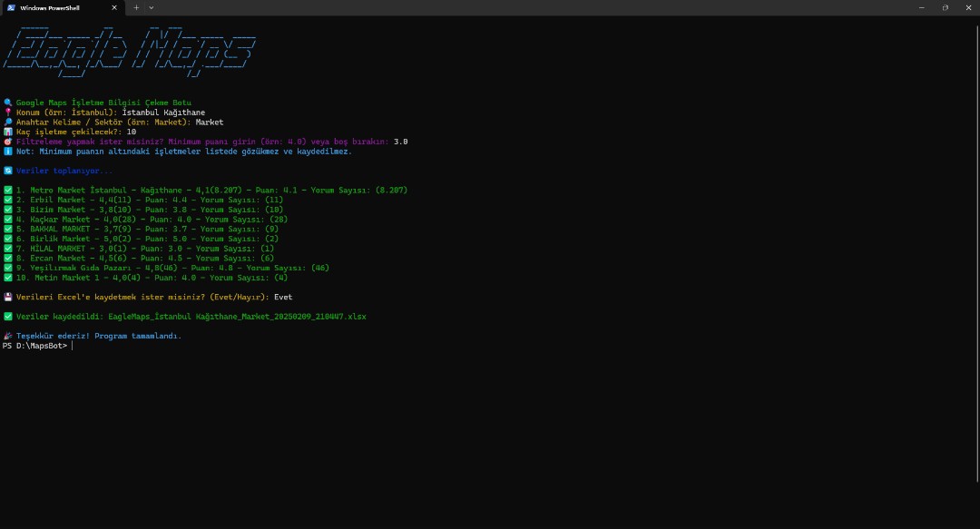Click the search icon beside Anahtar Kelime
The image size is (980, 529).
point(8,122)
